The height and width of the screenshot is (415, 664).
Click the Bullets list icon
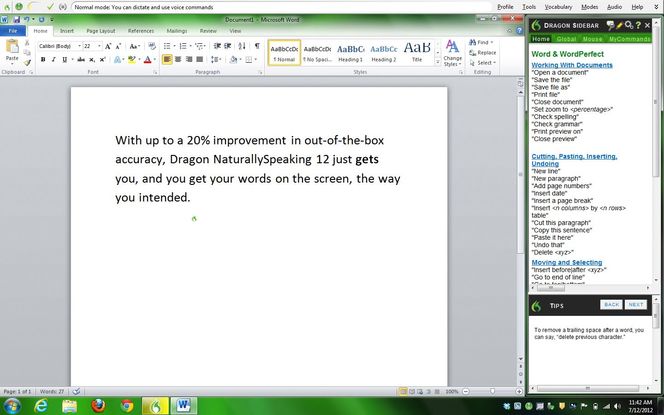[x=166, y=46]
